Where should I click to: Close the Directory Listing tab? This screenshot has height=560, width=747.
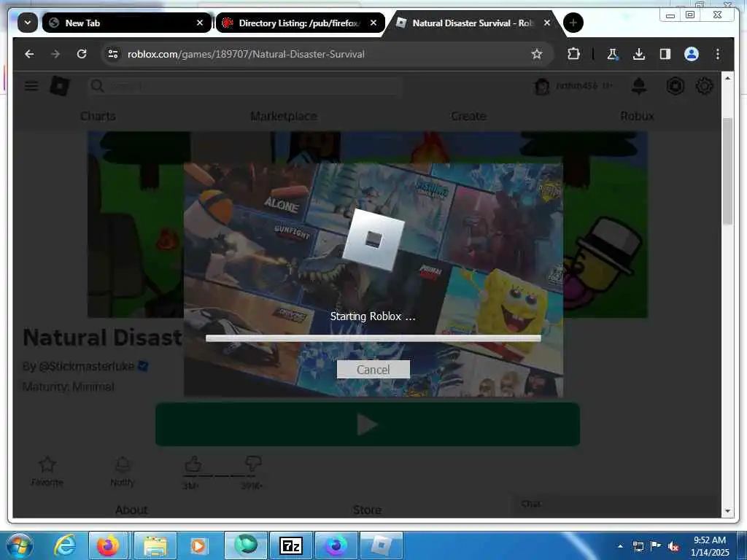coord(373,23)
